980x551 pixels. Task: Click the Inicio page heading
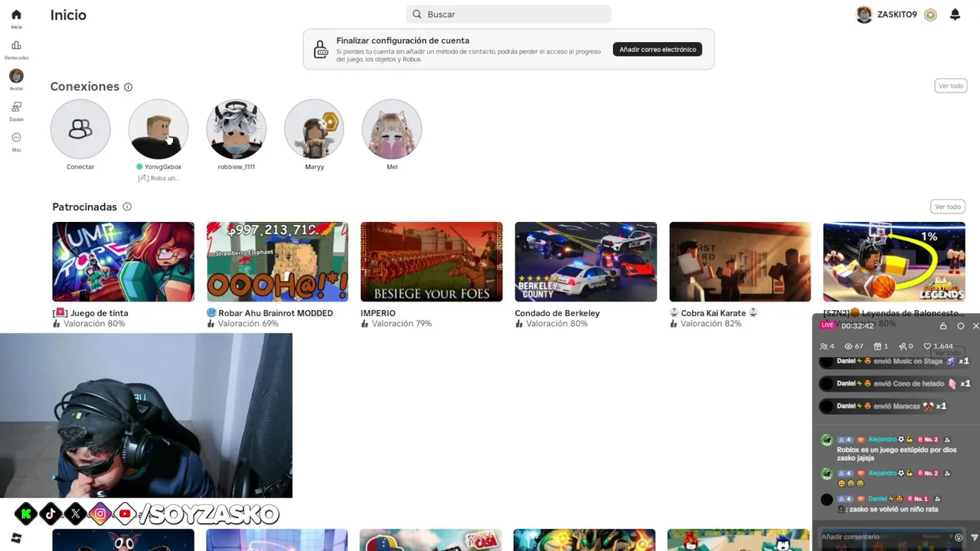tap(68, 15)
